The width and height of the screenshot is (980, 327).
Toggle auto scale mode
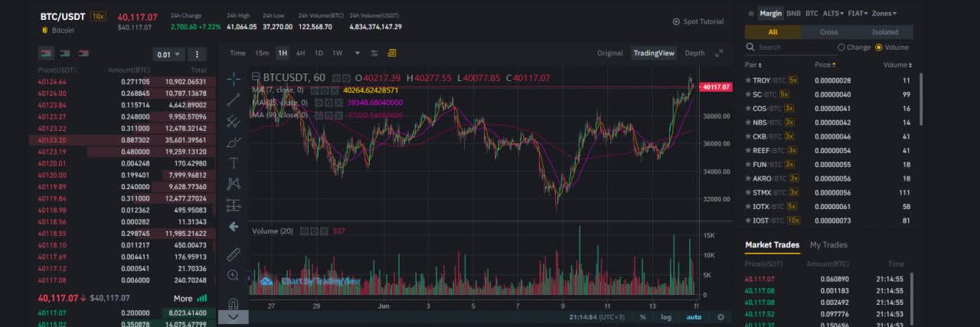tap(694, 317)
